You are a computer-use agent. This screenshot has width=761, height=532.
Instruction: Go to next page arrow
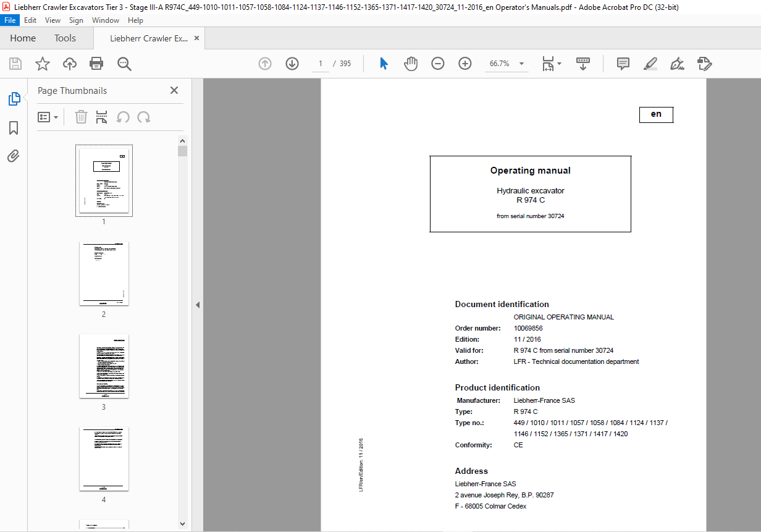tap(292, 64)
